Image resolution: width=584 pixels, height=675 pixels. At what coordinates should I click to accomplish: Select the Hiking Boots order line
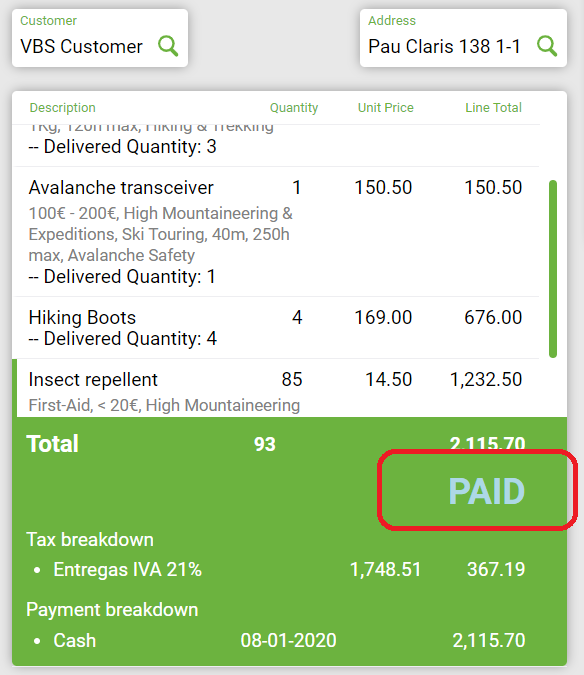(275, 328)
